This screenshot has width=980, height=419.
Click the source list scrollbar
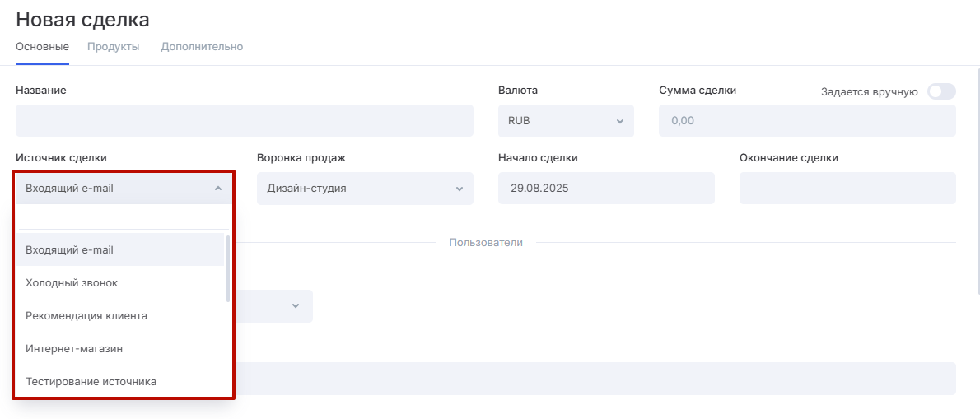(x=228, y=269)
